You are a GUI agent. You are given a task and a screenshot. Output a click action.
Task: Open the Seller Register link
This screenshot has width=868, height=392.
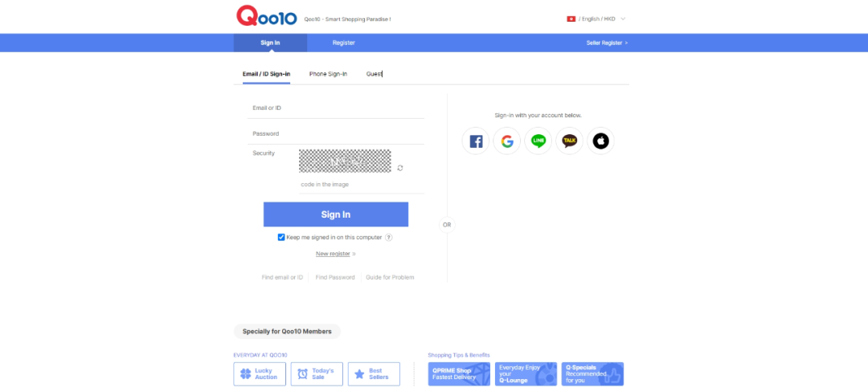607,43
